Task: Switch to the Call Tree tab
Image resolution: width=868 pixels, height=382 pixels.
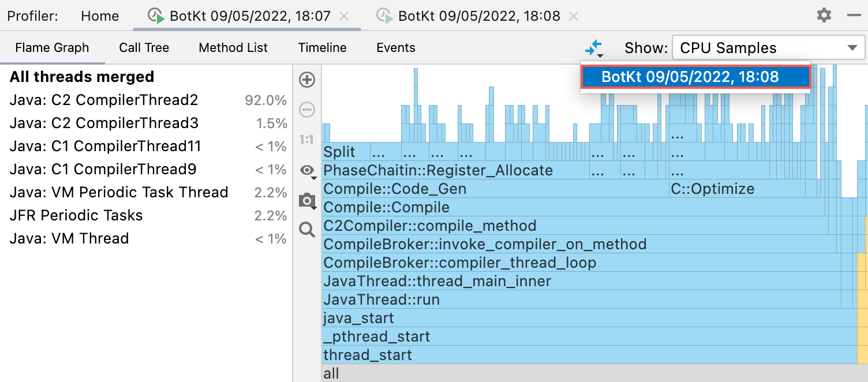Action: [x=144, y=48]
